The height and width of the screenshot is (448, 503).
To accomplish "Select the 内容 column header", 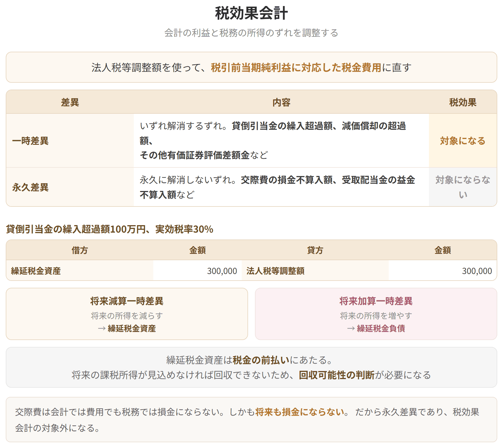I will 281,102.
